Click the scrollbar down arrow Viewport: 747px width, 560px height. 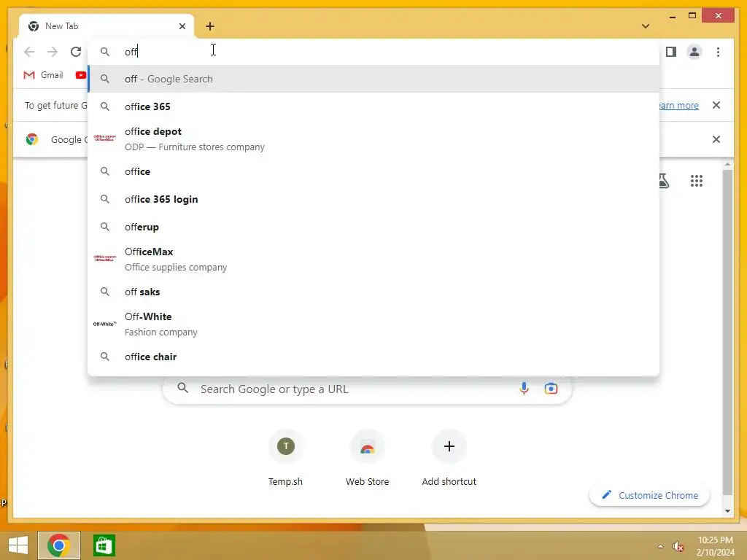(727, 511)
